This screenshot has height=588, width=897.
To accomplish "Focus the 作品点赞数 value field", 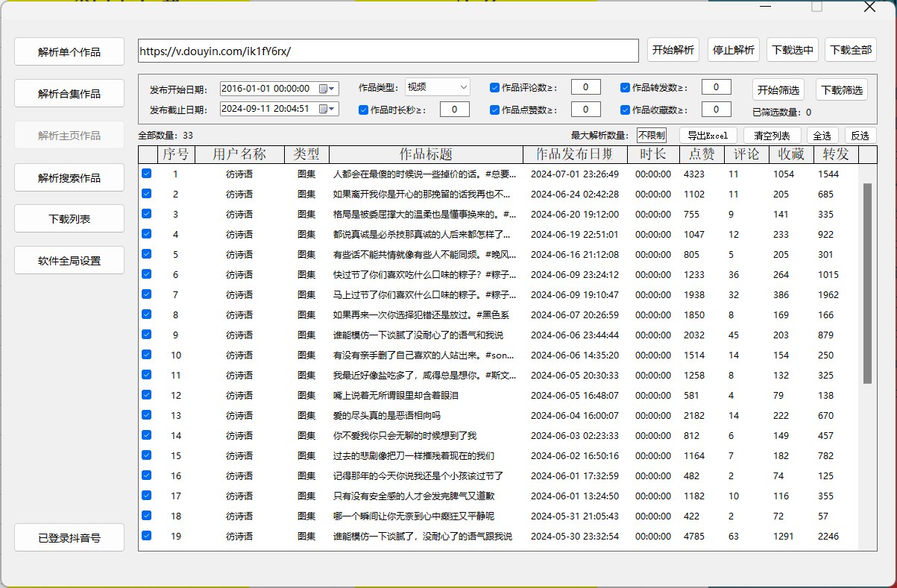I will [x=586, y=110].
